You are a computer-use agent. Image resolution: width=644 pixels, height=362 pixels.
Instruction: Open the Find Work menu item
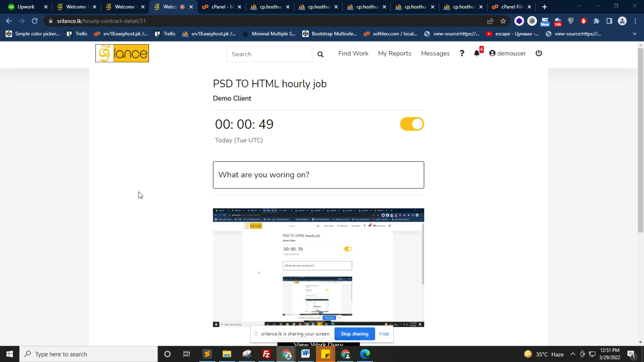tap(353, 53)
